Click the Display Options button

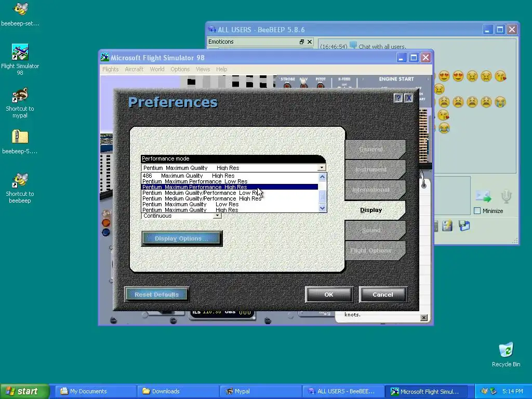(181, 238)
